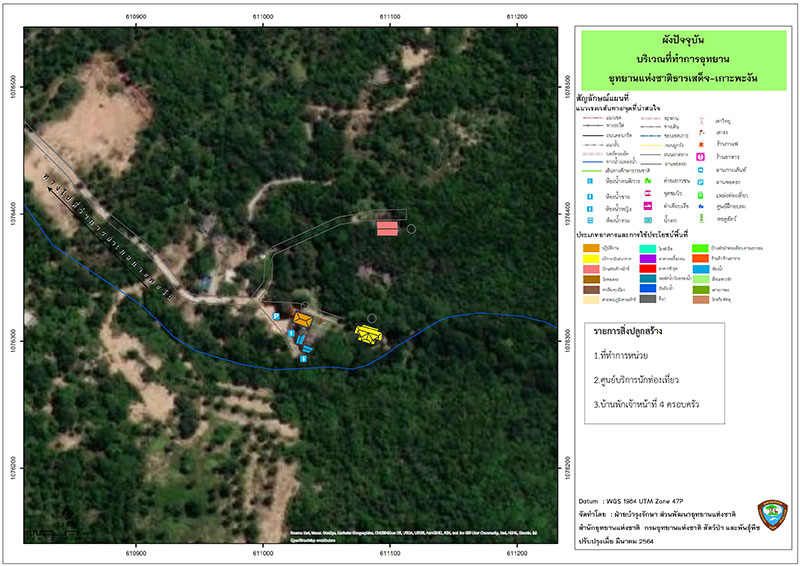Pick the purple swatch in building types legend
This screenshot has height=566, width=800.
pyautogui.click(x=648, y=259)
